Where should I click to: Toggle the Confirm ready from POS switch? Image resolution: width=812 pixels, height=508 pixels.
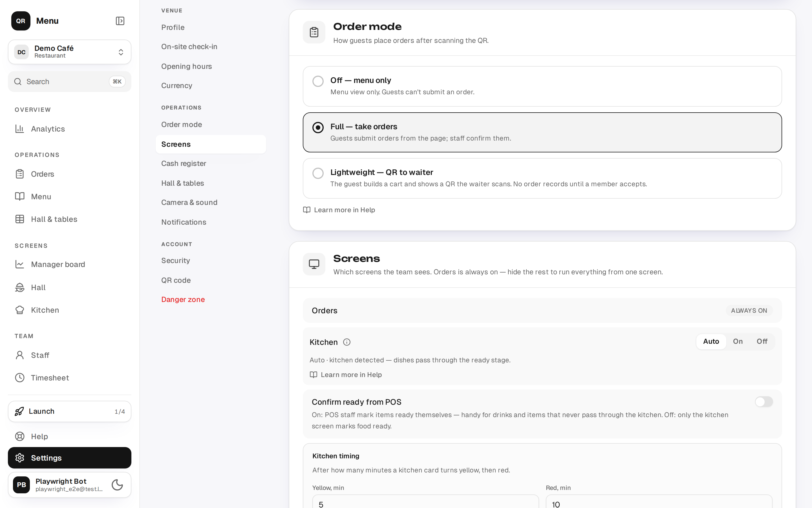(764, 402)
